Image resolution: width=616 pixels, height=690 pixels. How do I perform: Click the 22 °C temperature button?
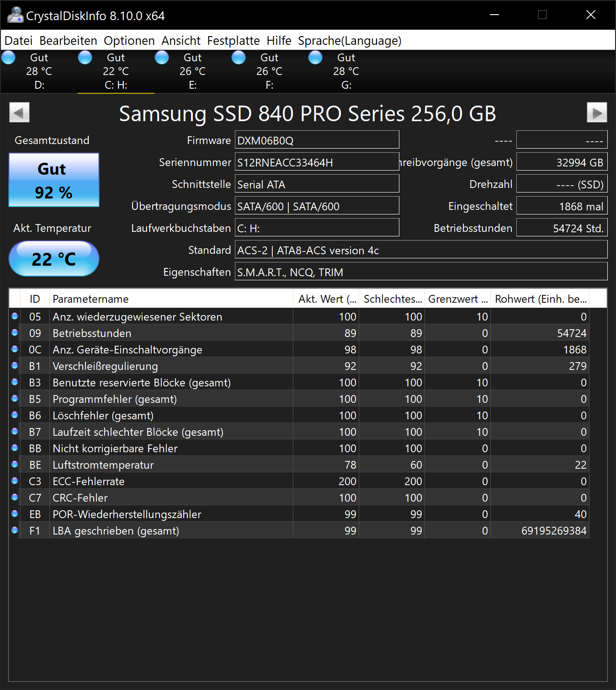[54, 259]
